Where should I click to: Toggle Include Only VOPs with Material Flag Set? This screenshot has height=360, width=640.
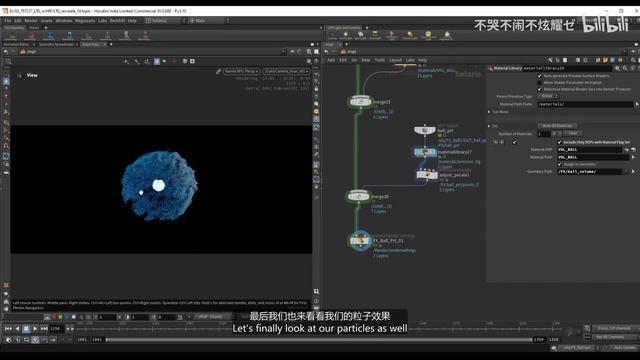[560, 142]
